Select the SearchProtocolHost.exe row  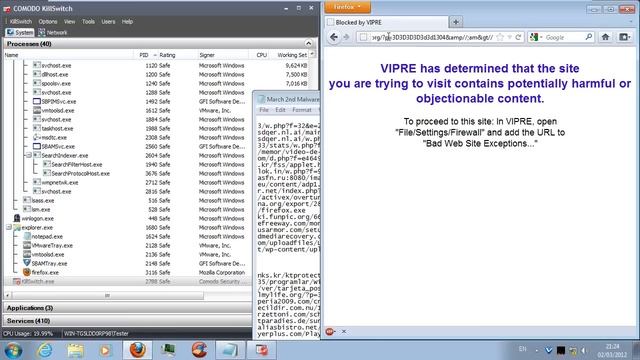click(127, 173)
